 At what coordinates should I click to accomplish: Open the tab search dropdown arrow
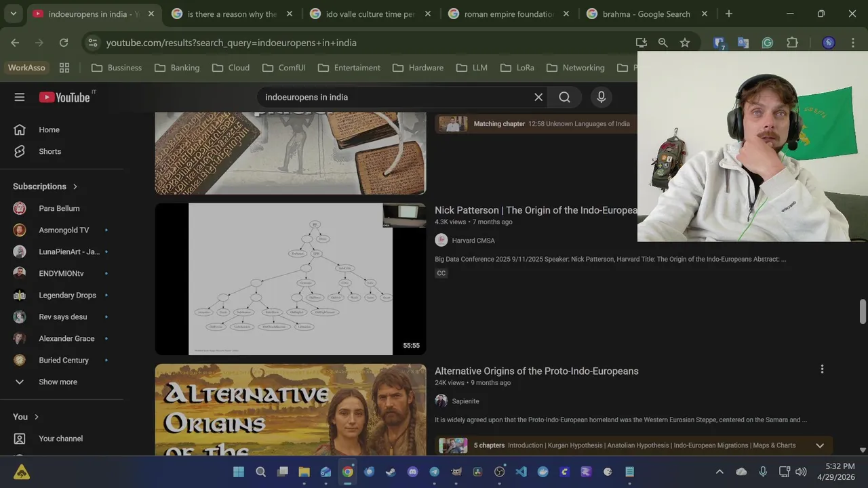click(13, 14)
